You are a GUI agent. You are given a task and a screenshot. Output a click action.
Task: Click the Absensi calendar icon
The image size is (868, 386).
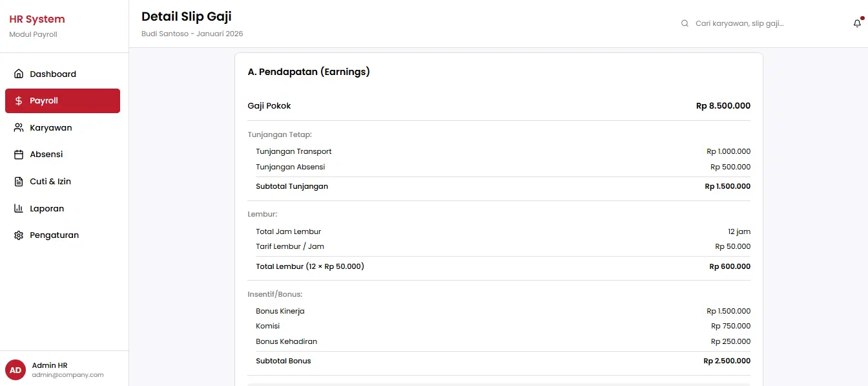(19, 155)
